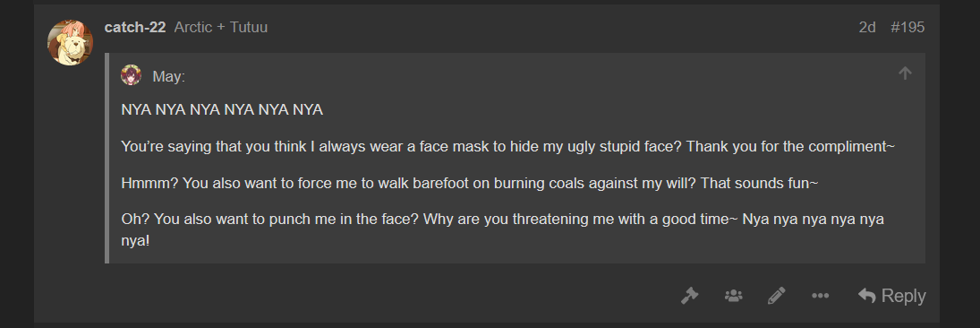Image resolution: width=980 pixels, height=328 pixels.
Task: Open catch-22's profile picture
Action: [70, 42]
